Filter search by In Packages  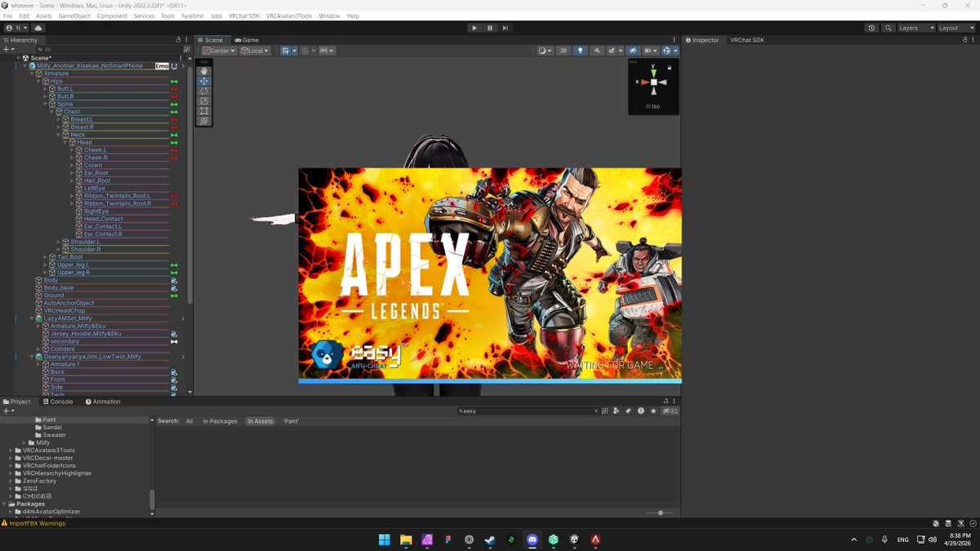click(220, 421)
